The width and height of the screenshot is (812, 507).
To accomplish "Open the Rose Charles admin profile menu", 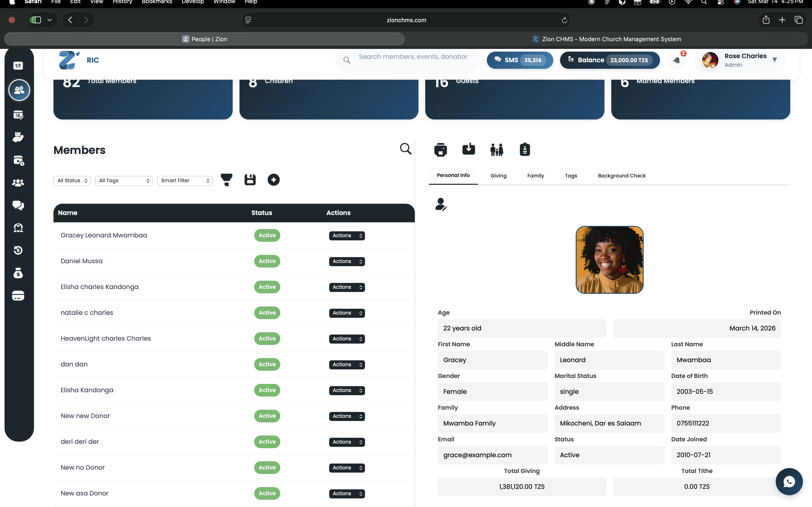I will click(740, 60).
